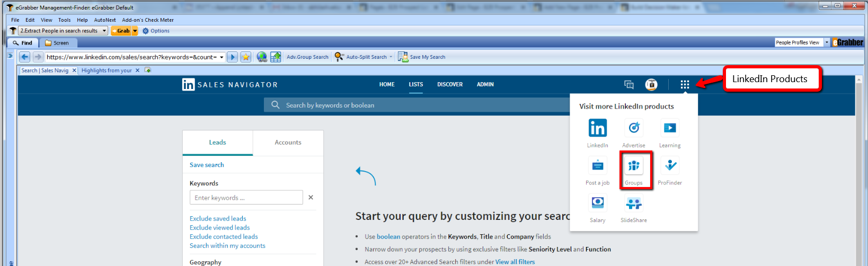Open the Auto-Split Search dropdown arrow
Image resolution: width=868 pixels, height=266 pixels.
[391, 57]
